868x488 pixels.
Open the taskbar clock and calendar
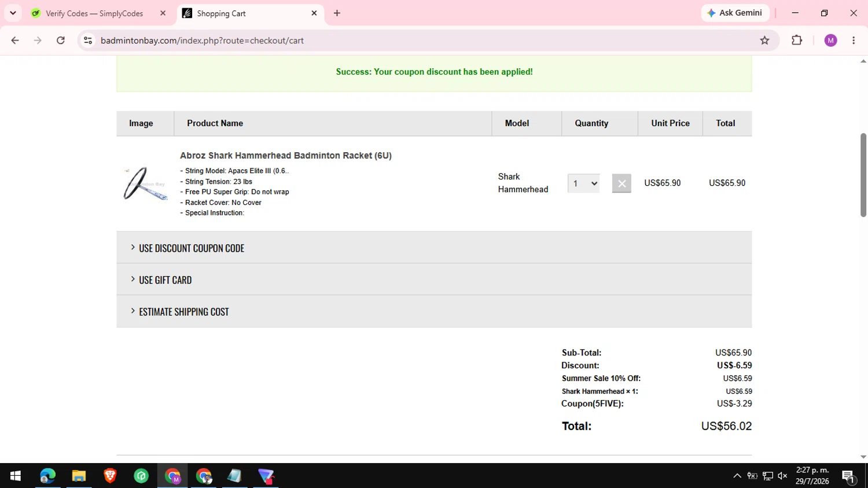[x=812, y=476]
